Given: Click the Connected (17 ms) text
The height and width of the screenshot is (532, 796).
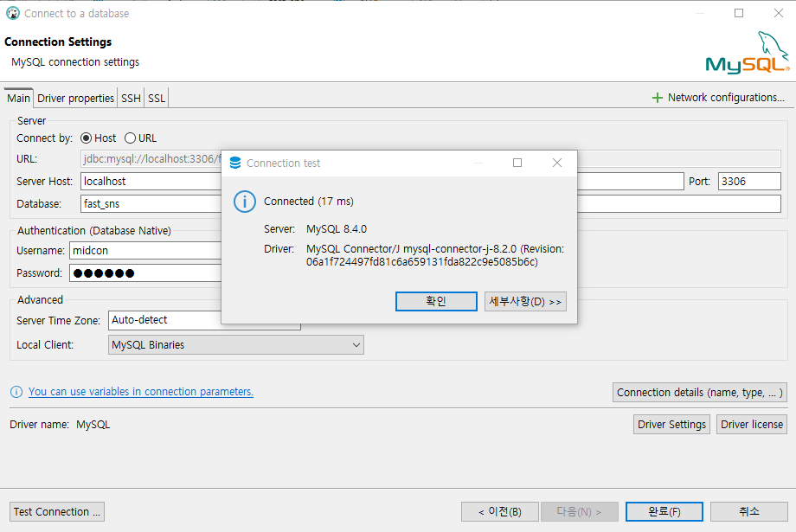Looking at the screenshot, I should 309,202.
